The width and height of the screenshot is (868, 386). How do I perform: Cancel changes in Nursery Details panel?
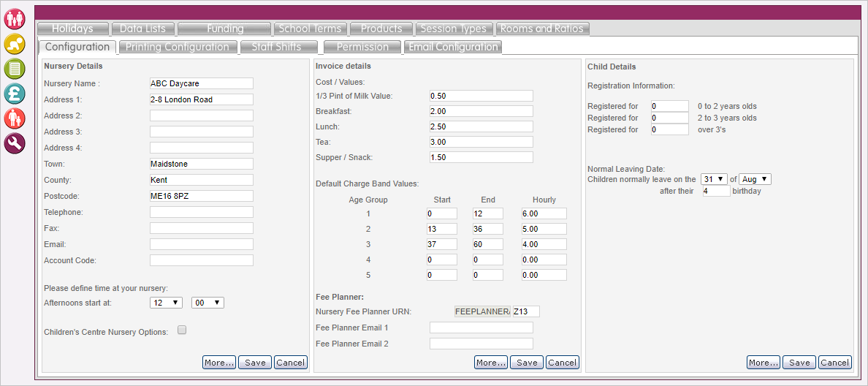291,363
